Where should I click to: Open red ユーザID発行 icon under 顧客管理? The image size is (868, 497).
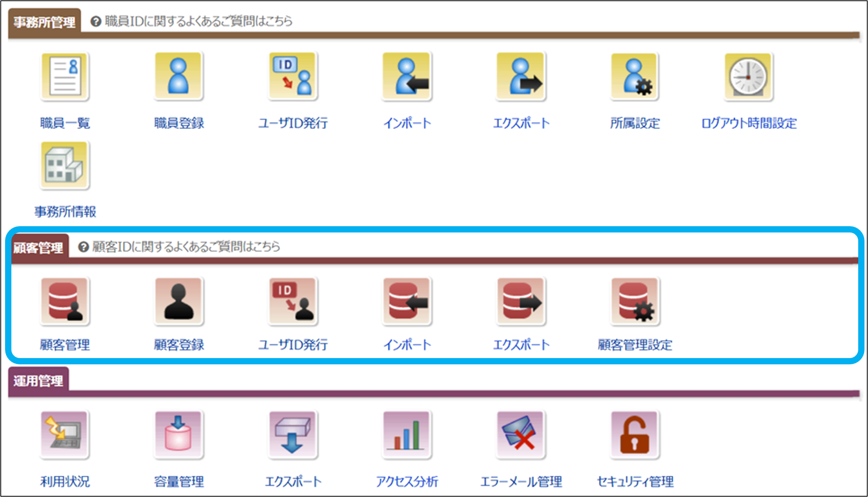293,301
